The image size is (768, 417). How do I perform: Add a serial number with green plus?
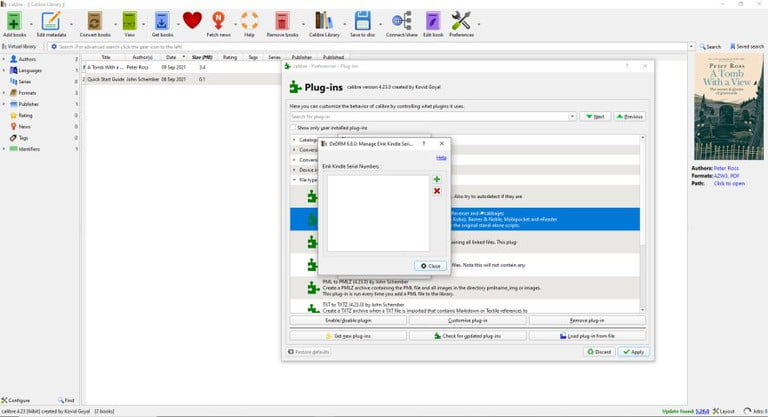[437, 179]
